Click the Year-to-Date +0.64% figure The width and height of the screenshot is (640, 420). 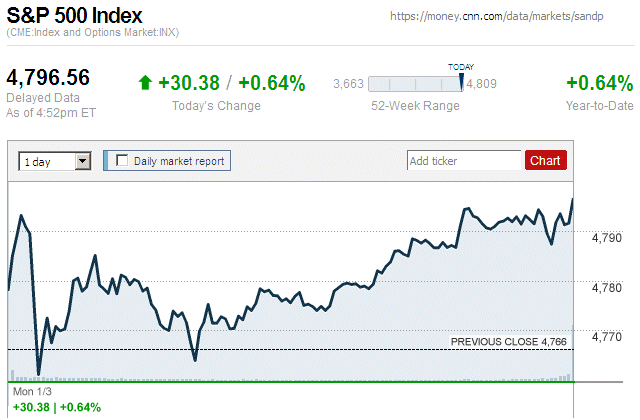pos(599,83)
